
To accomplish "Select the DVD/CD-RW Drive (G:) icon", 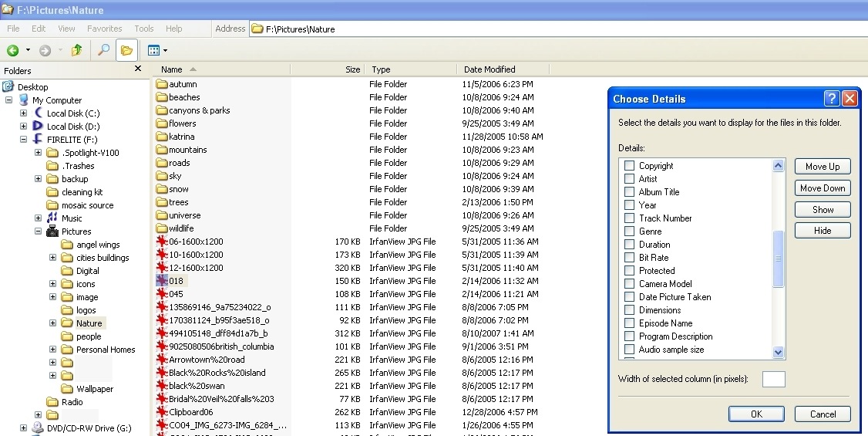I will (38, 428).
